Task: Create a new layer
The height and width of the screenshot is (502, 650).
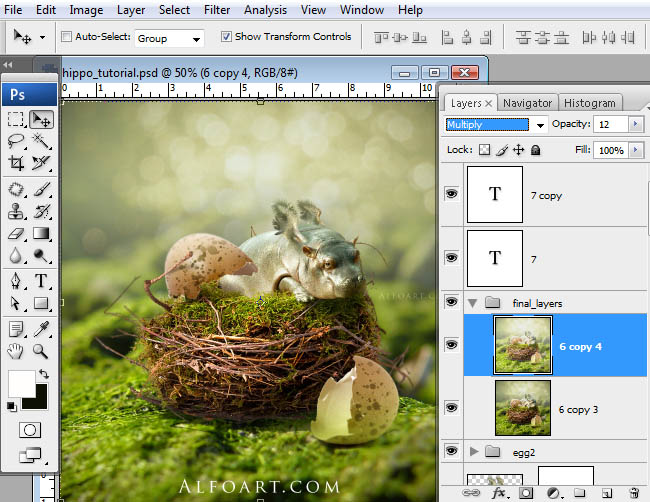Action: 606,493
